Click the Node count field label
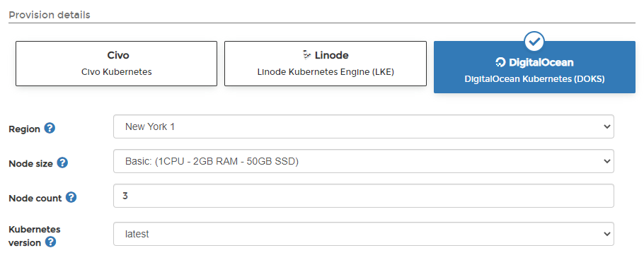The image size is (644, 260). pyautogui.click(x=35, y=199)
